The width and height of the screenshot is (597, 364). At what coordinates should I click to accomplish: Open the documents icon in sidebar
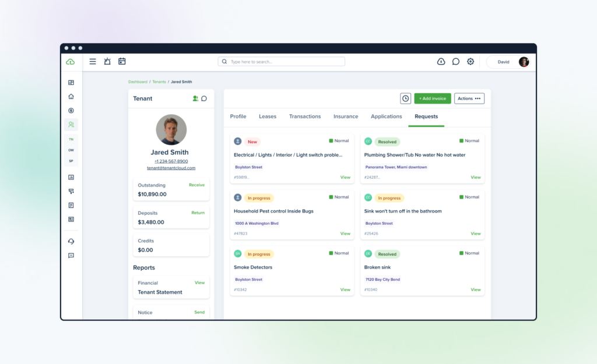[71, 206]
